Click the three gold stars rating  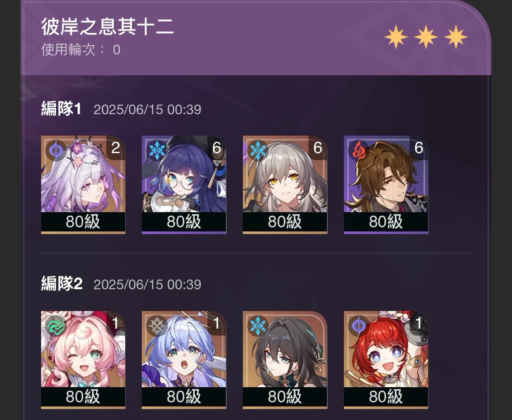(426, 37)
